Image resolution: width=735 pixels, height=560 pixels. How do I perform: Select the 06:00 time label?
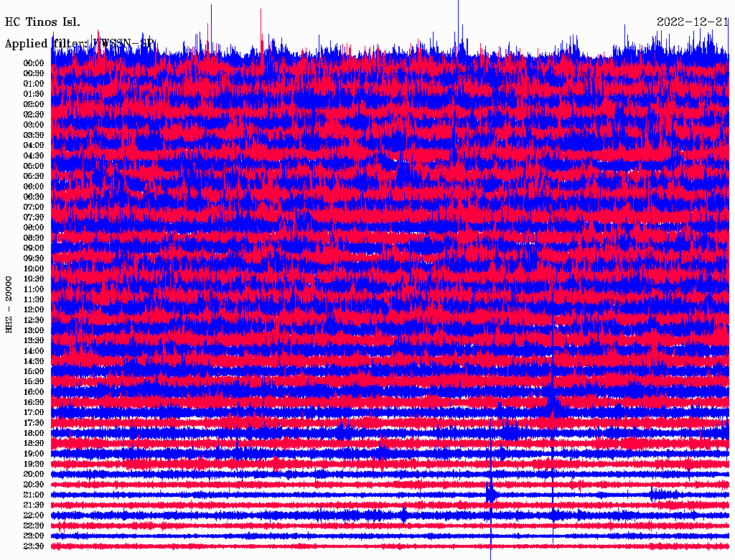[x=34, y=186]
